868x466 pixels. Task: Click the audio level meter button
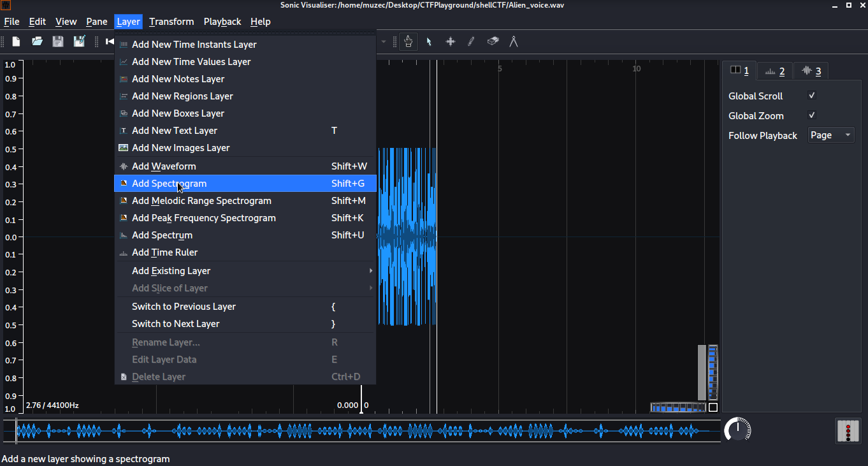pyautogui.click(x=848, y=430)
